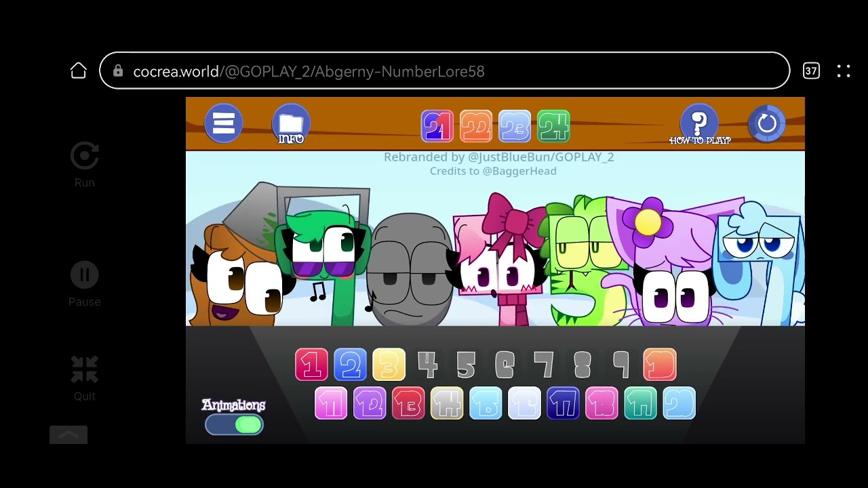868x488 pixels.
Task: Open the hamburger menu in the game header
Action: (223, 123)
